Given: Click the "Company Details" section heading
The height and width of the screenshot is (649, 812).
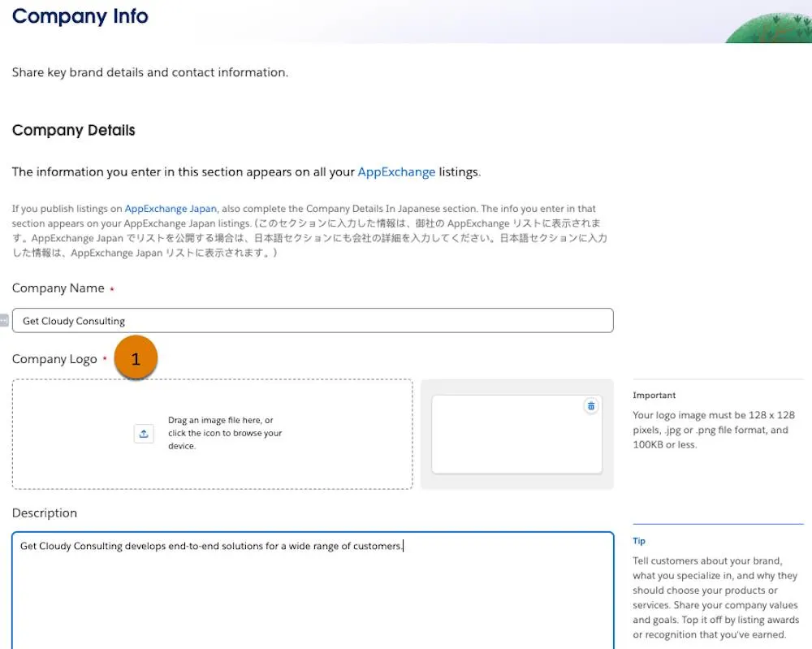Looking at the screenshot, I should (74, 130).
